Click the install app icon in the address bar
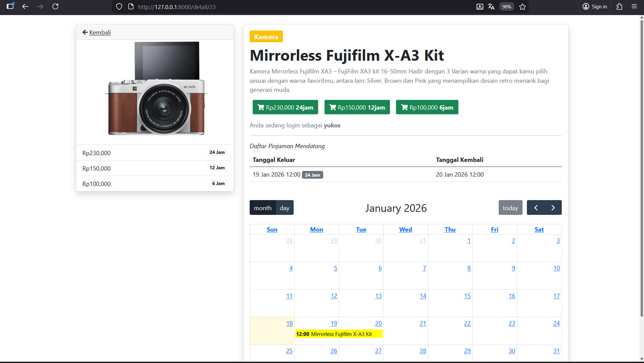This screenshot has height=363, width=644. point(480,7)
